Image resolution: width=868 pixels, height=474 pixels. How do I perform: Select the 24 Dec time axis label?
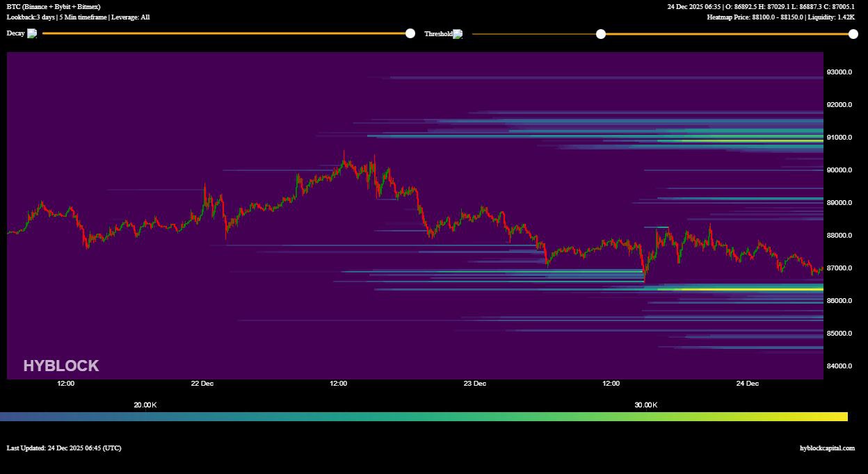click(x=748, y=384)
